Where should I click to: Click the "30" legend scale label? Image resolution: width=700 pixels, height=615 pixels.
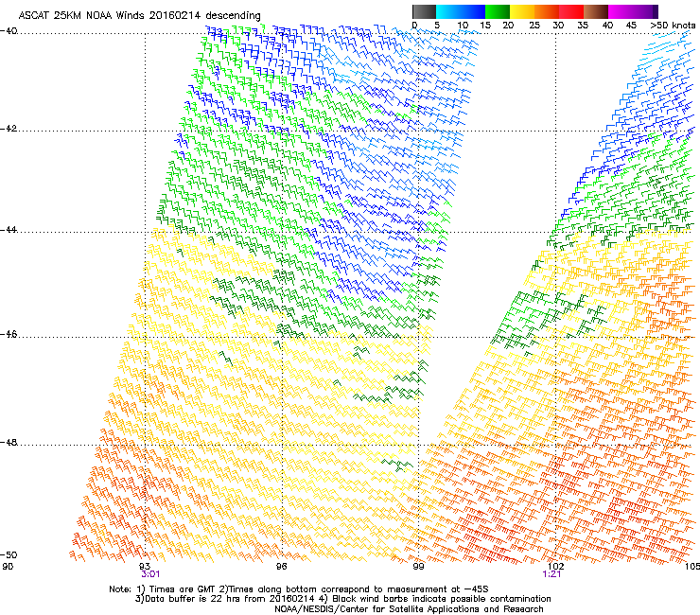[x=558, y=26]
